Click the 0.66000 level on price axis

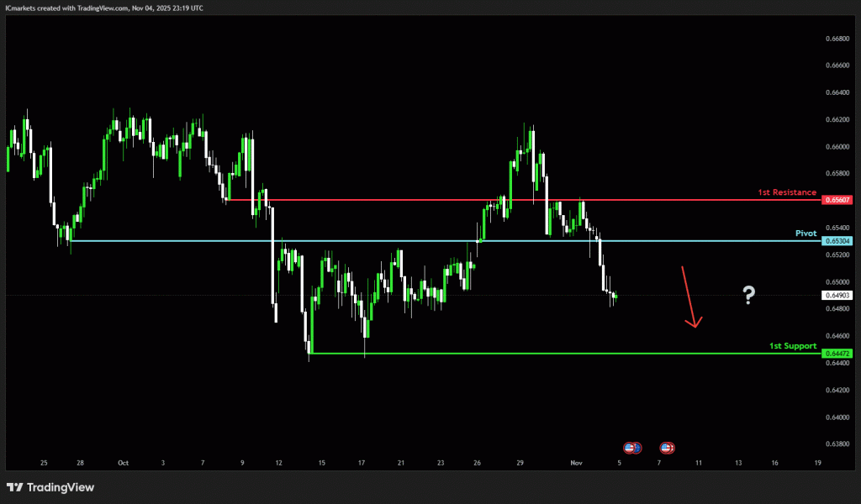pyautogui.click(x=837, y=146)
